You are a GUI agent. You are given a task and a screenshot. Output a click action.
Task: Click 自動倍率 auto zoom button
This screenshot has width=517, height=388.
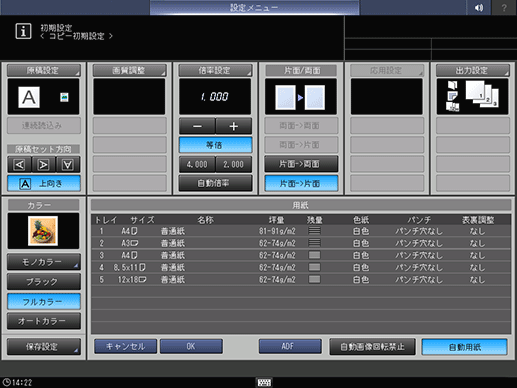pos(215,183)
